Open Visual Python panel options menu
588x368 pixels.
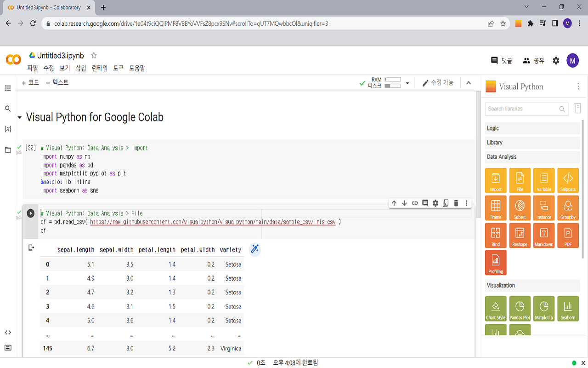coord(578,86)
